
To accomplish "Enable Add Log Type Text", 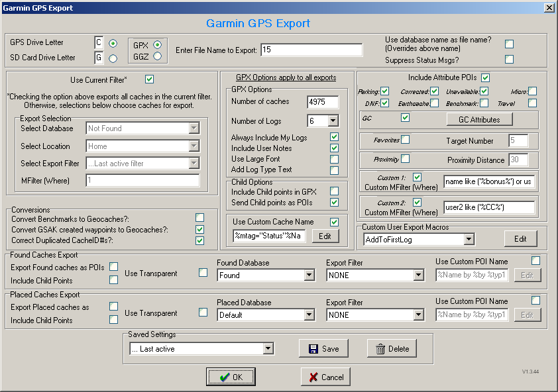I will (x=334, y=170).
